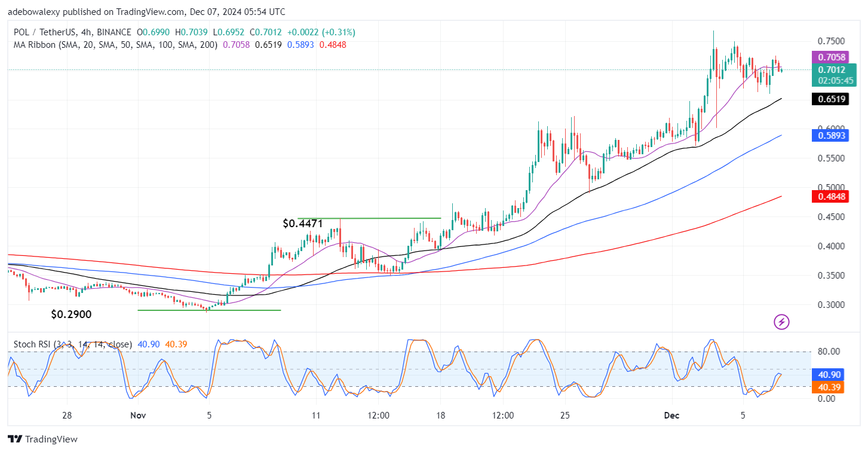The image size is (868, 452).
Task: Click the 0.3000 price axis label
Action: [831, 304]
